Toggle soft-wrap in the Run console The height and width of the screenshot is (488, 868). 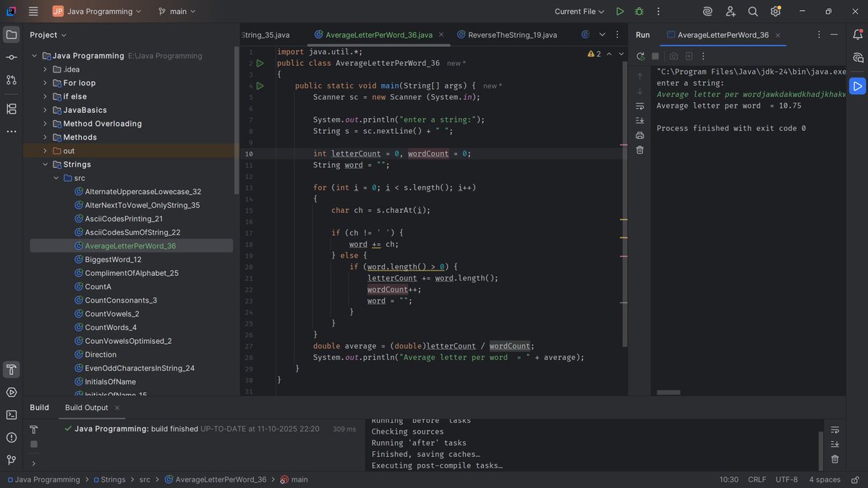click(640, 106)
